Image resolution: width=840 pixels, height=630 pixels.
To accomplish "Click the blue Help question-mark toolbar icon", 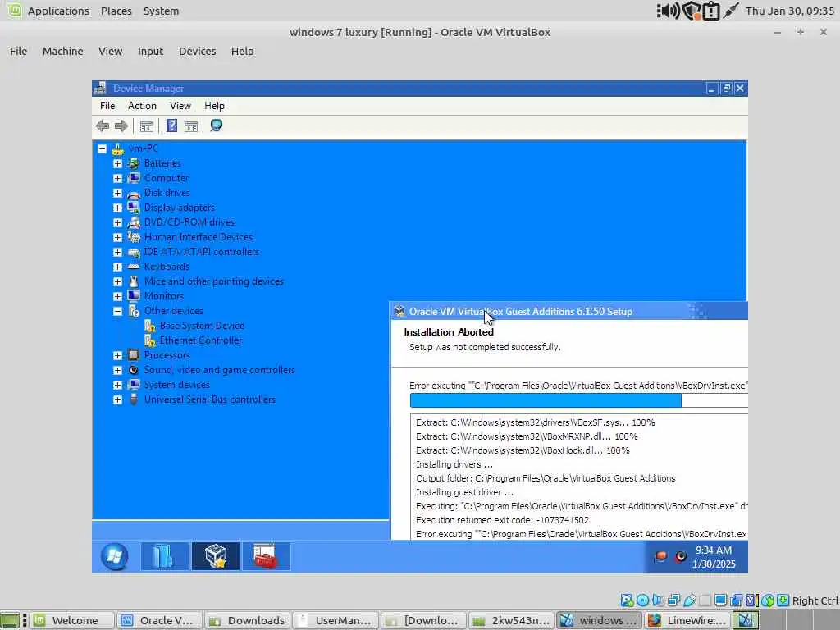I will coord(171,126).
